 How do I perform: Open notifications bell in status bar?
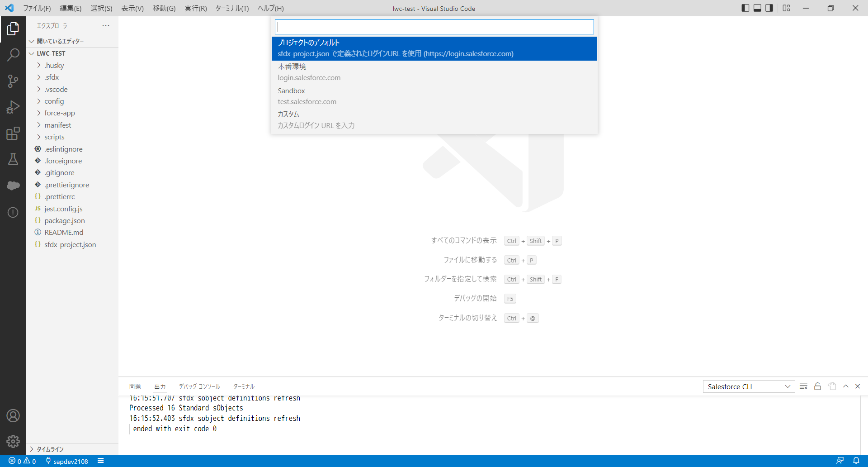[856, 461]
